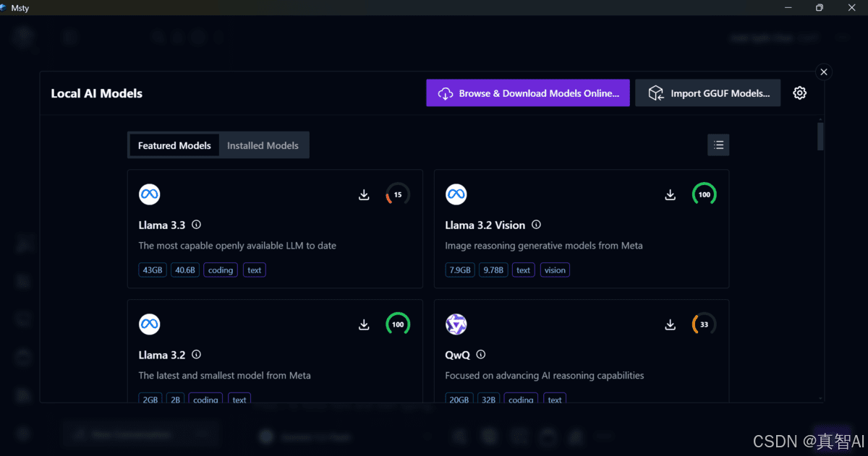
Task: Click the 43GB tag on Llama 3.3
Action: click(153, 270)
